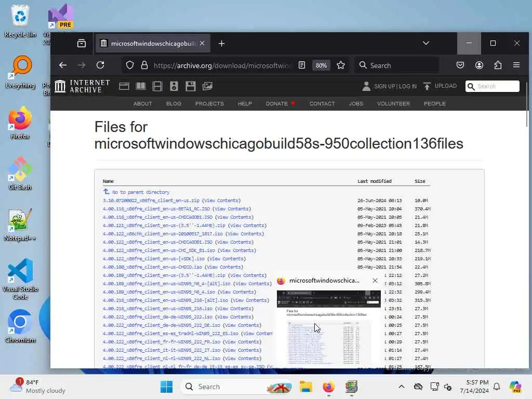Select the microsoftwindowschicagobuild browser tab
The height and width of the screenshot is (399, 532).
153,44
